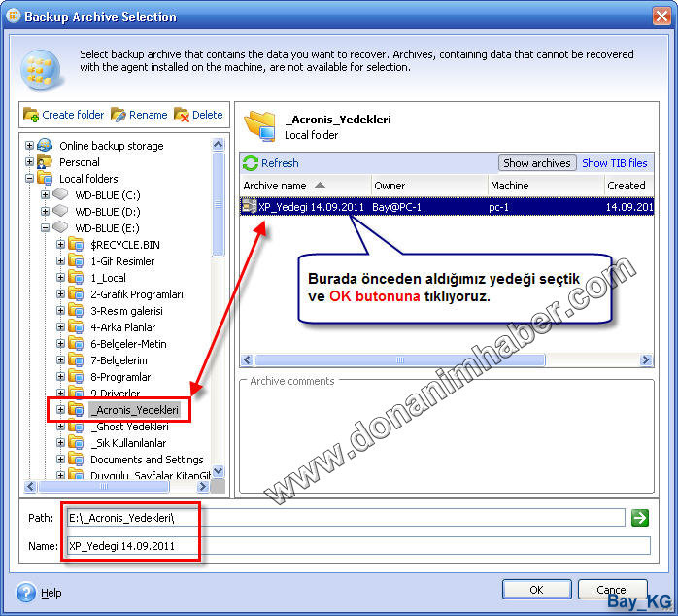This screenshot has width=678, height=616.
Task: Click folder tree scroll up arrow
Action: pyautogui.click(x=219, y=144)
